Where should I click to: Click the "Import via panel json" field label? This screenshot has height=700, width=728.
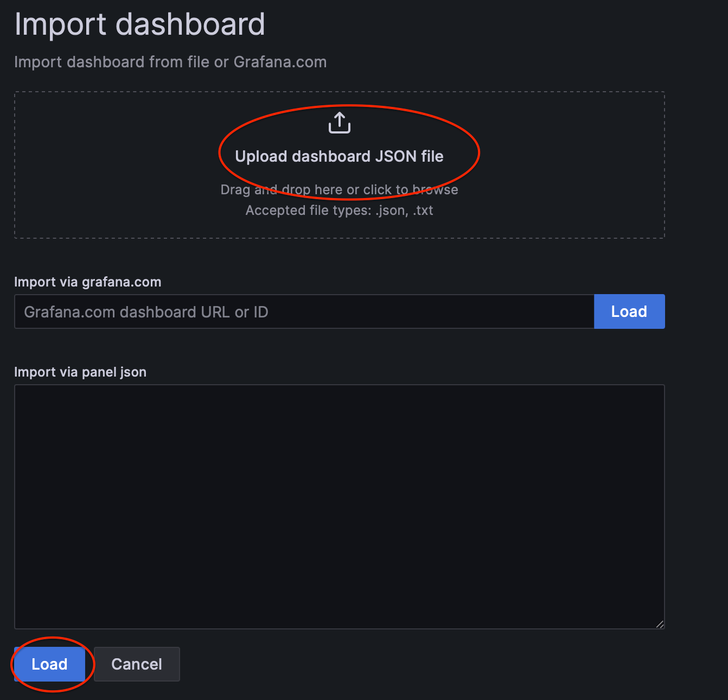[80, 372]
